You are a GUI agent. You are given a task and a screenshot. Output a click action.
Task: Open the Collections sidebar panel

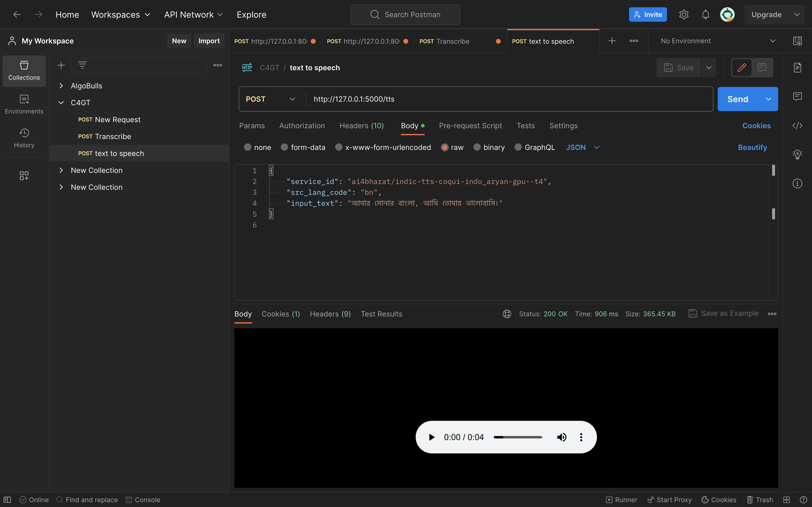23,71
